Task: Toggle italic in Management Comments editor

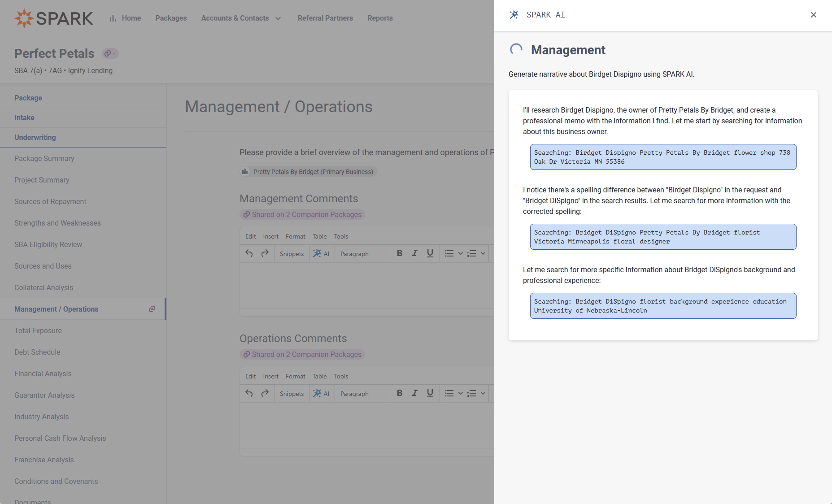Action: point(415,253)
